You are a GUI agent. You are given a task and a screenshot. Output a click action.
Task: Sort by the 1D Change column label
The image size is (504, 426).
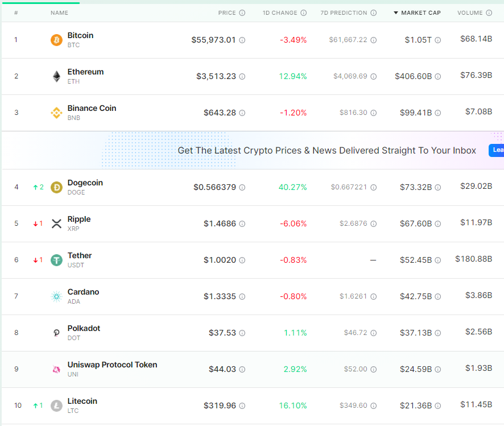point(280,13)
